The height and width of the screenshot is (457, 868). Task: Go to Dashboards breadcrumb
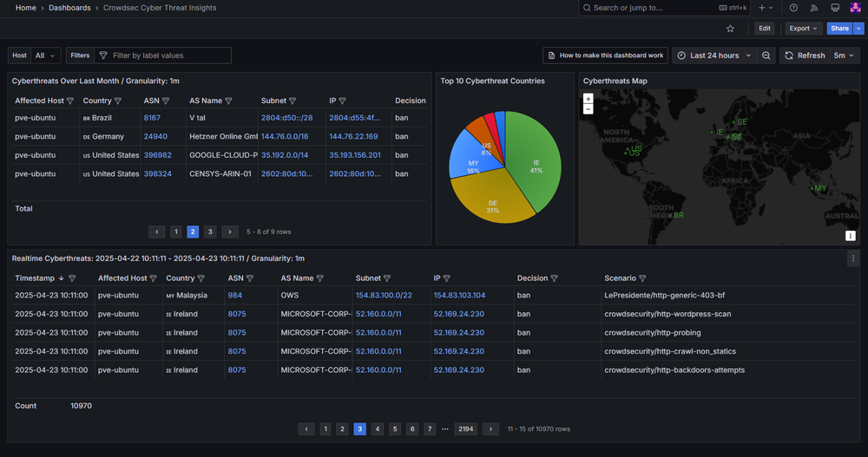[69, 8]
